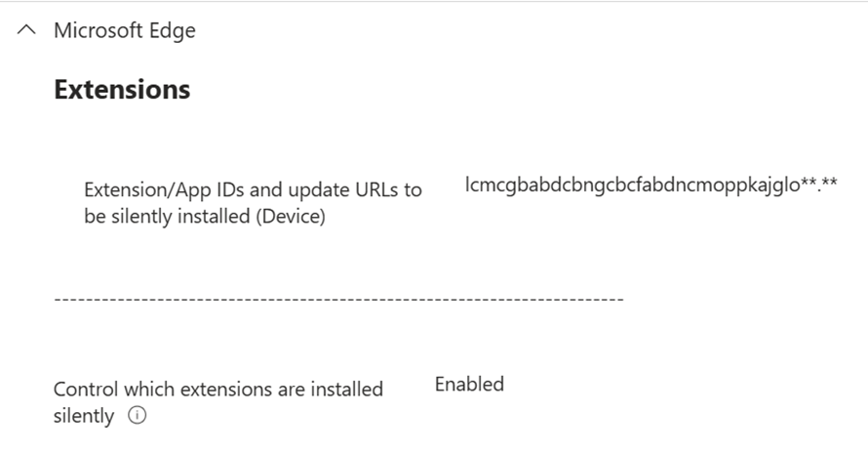Click the '**.**' suffix of the extension value
Viewport: 868px width, 454px height.
[820, 184]
